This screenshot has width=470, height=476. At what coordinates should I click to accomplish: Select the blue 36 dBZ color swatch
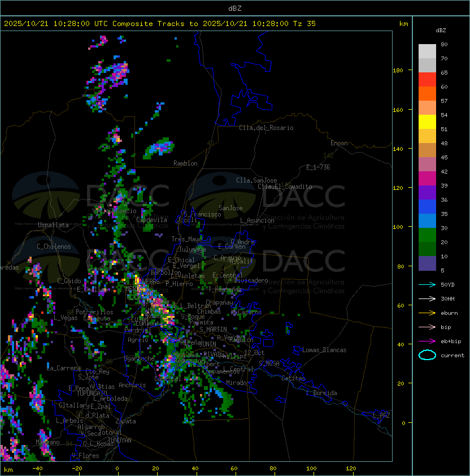427,207
